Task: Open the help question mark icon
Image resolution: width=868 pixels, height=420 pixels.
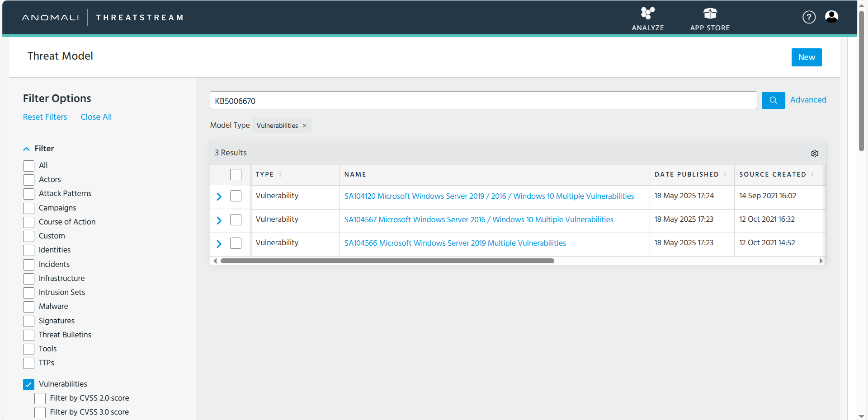Action: (x=809, y=17)
